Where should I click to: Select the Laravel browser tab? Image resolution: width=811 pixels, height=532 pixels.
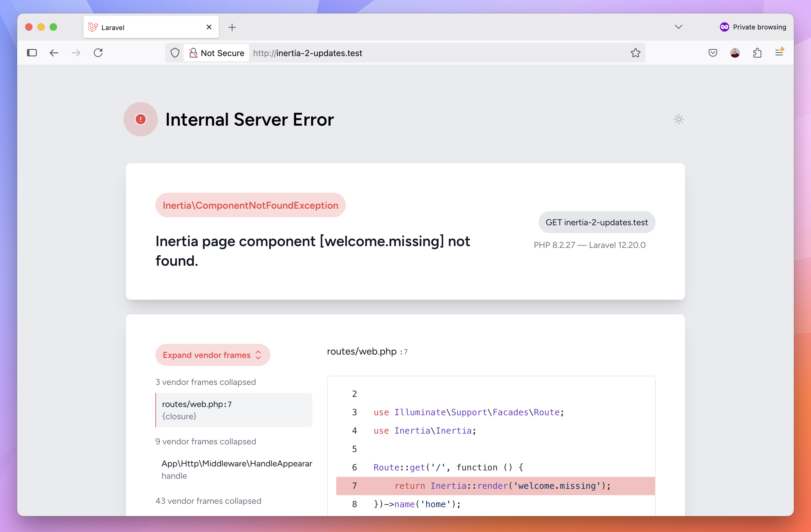click(151, 27)
